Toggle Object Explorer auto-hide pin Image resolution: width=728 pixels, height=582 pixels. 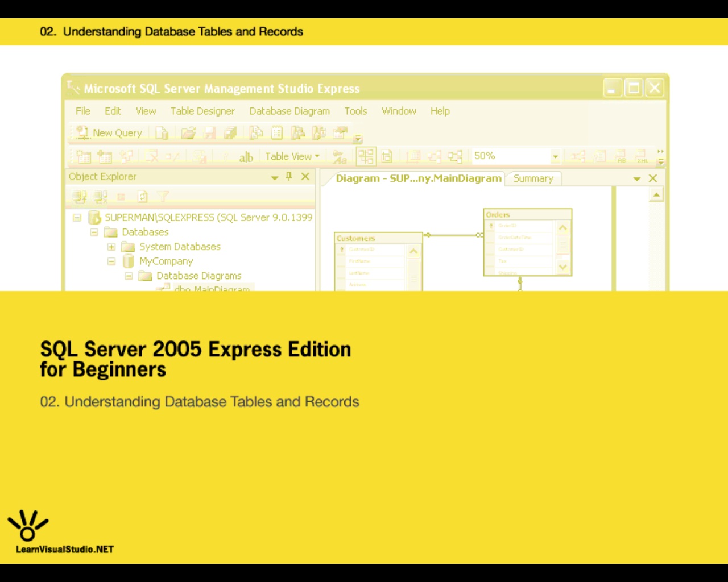point(289,176)
